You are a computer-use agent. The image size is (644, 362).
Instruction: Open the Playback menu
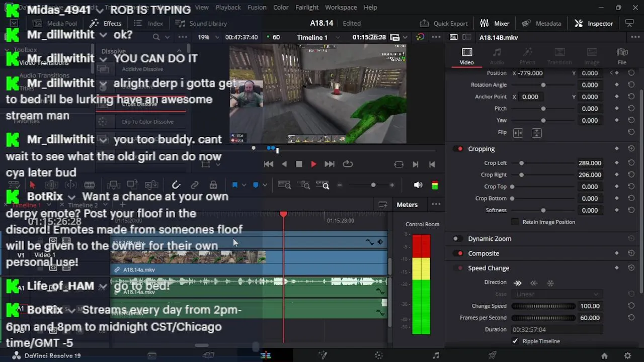(x=228, y=7)
